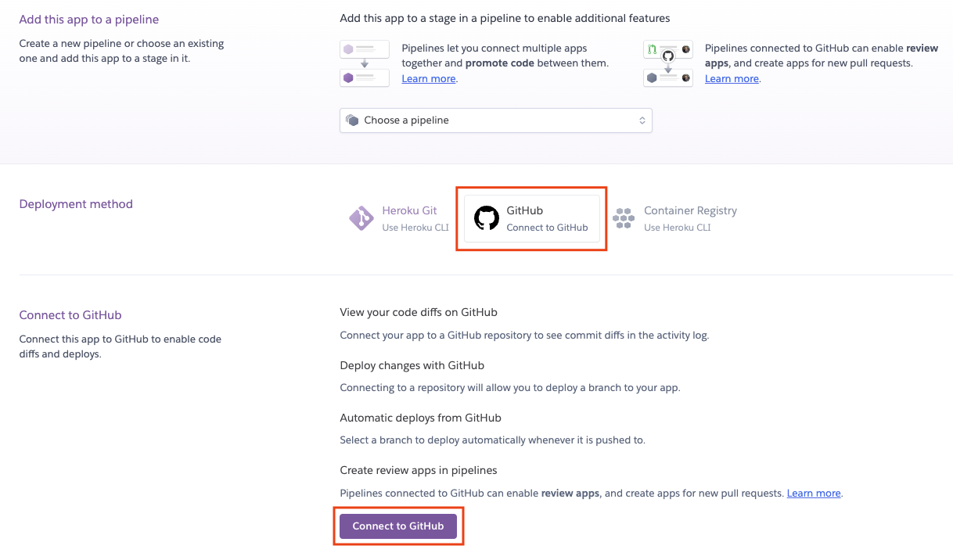Select Container Registry deployment method
The height and width of the screenshot is (560, 953).
(x=675, y=218)
